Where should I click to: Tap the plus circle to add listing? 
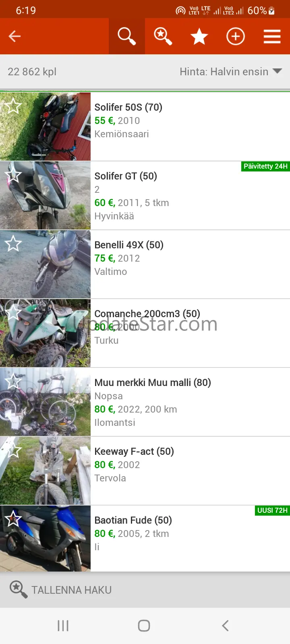(236, 36)
